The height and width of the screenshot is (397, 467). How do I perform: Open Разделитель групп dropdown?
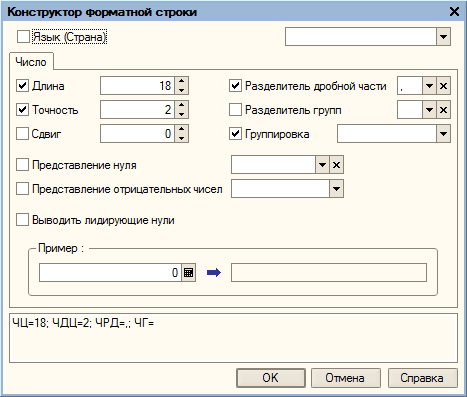point(429,110)
